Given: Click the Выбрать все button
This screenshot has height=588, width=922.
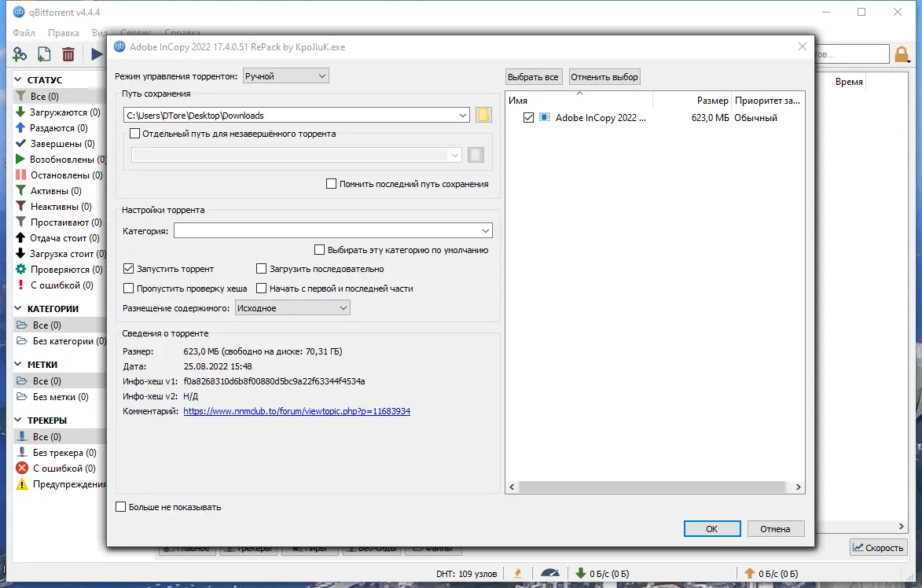Looking at the screenshot, I should point(534,77).
